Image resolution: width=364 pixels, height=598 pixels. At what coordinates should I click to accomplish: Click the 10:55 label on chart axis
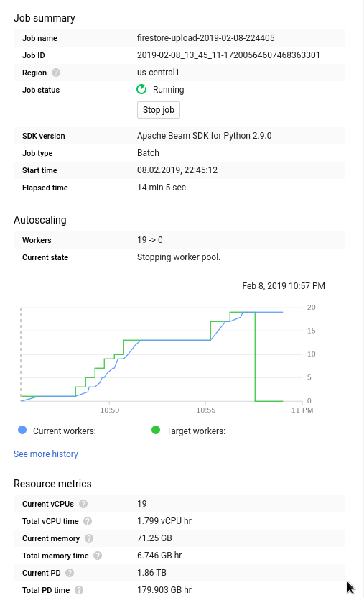pyautogui.click(x=205, y=410)
